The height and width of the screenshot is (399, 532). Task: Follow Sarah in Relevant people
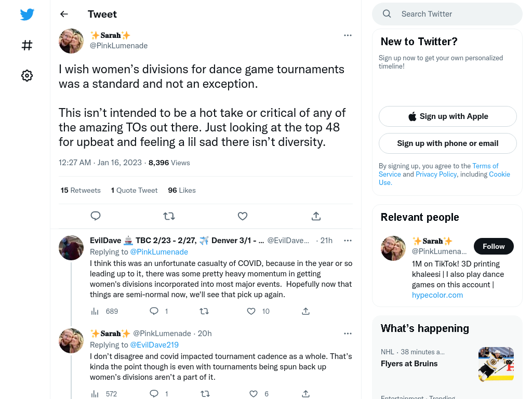(494, 246)
